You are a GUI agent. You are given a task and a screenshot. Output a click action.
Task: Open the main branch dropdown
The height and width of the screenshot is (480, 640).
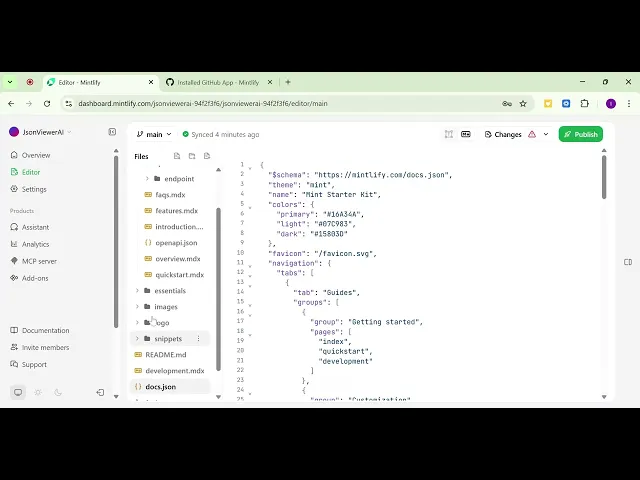coord(154,134)
